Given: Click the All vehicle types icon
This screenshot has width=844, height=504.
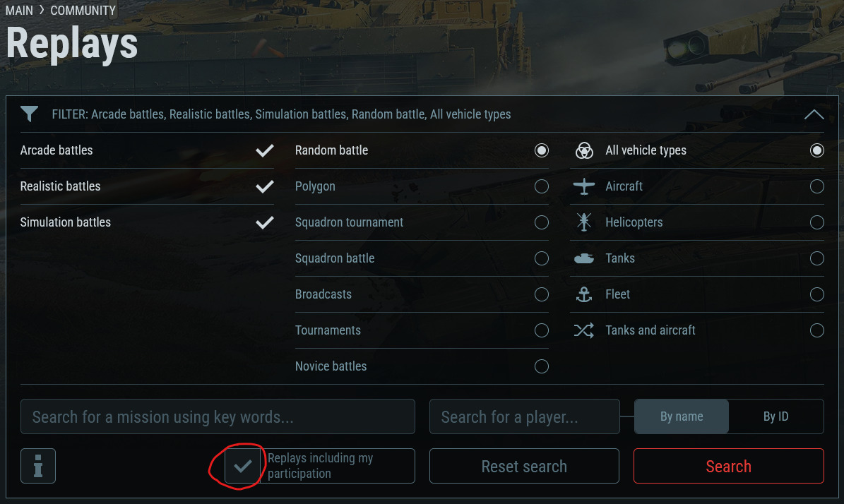Looking at the screenshot, I should tap(584, 150).
